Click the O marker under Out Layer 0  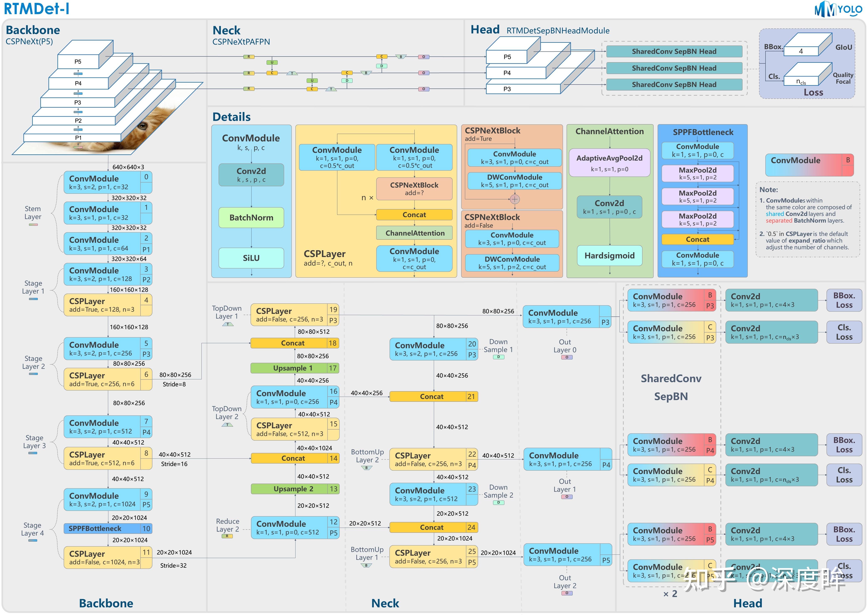(567, 357)
